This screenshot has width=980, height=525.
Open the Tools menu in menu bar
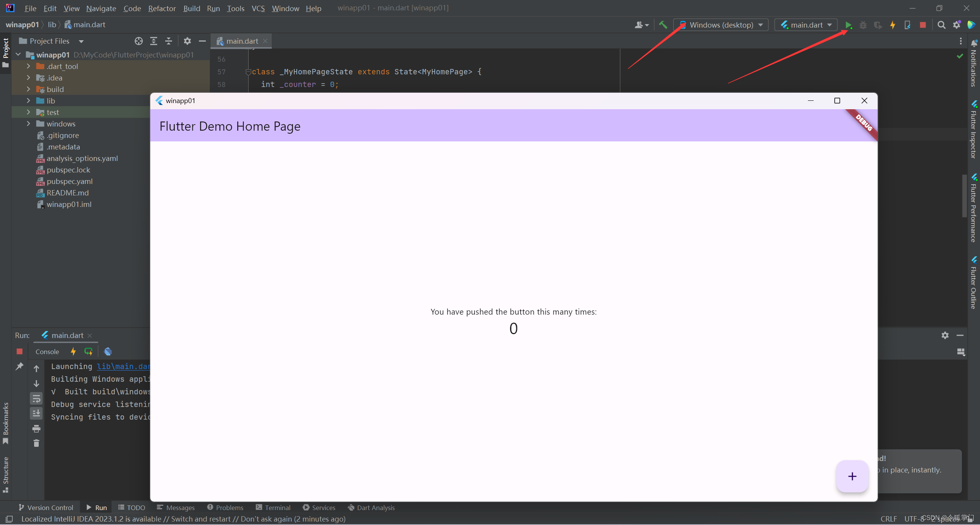coord(235,8)
